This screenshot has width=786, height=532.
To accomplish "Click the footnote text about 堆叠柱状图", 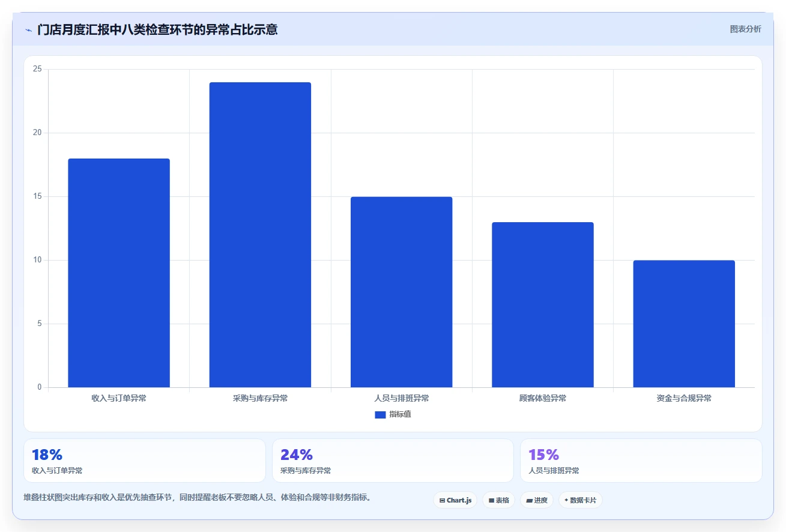I will click(198, 497).
